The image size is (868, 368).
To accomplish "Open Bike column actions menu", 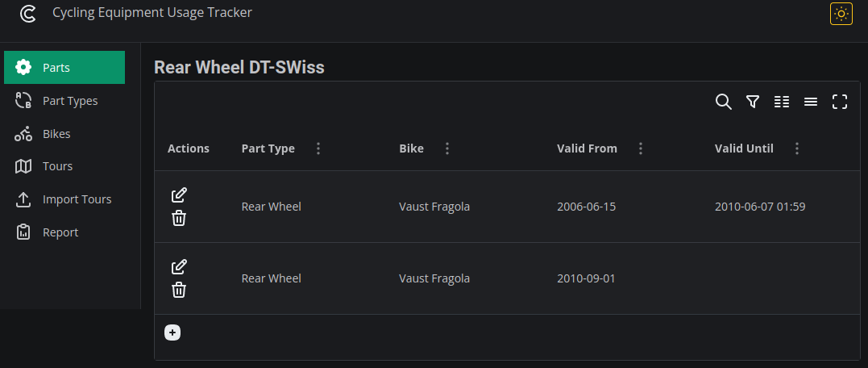I will [447, 148].
